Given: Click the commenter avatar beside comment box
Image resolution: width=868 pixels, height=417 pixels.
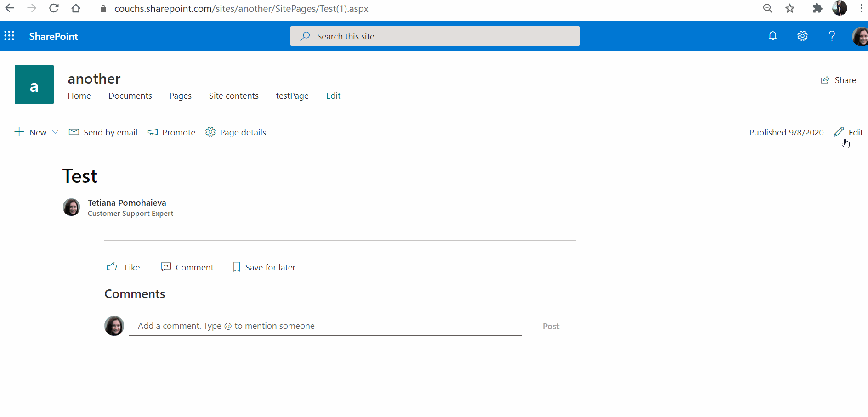Looking at the screenshot, I should (114, 326).
